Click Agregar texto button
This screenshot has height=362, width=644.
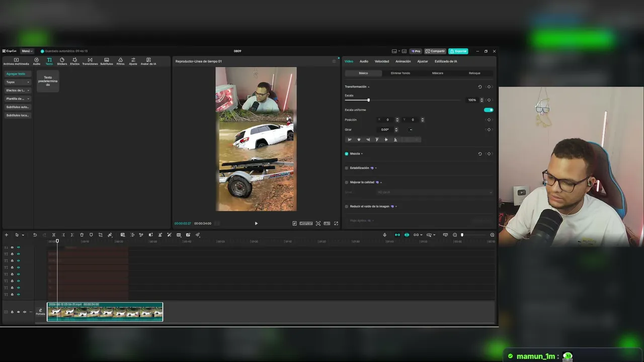coord(18,74)
